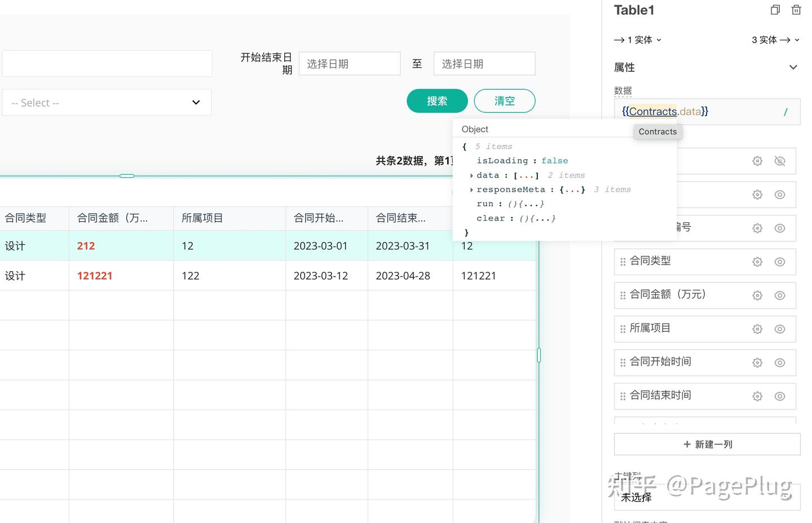This screenshot has height=523, width=812.
Task: Open gear settings for the topmost hidden column
Action: pos(757,161)
